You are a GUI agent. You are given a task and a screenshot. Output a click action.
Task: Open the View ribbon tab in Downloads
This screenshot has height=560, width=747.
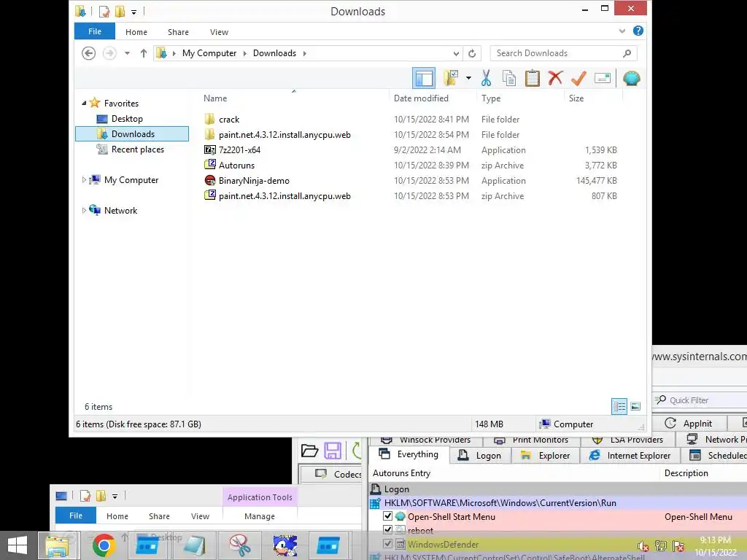(x=219, y=32)
